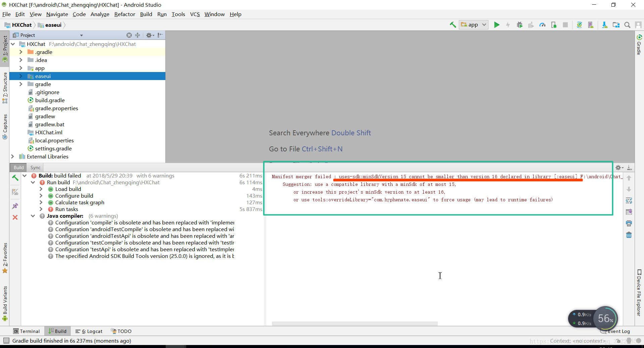
Task: Toggle the Structure side tool window
Action: tap(5, 88)
